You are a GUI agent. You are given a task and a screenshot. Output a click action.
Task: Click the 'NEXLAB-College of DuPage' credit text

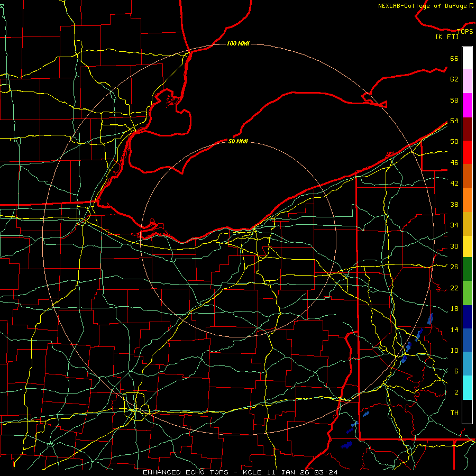tap(422, 6)
